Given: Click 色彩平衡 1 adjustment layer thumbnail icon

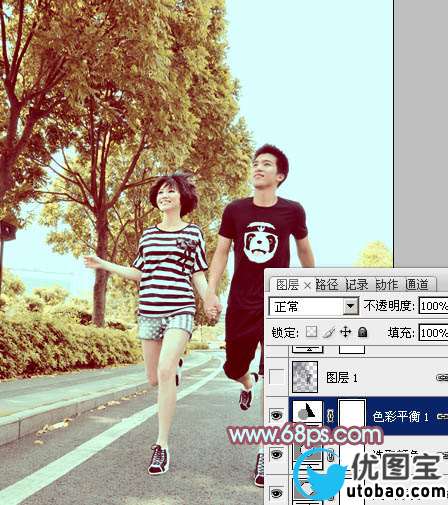Looking at the screenshot, I should [x=307, y=413].
